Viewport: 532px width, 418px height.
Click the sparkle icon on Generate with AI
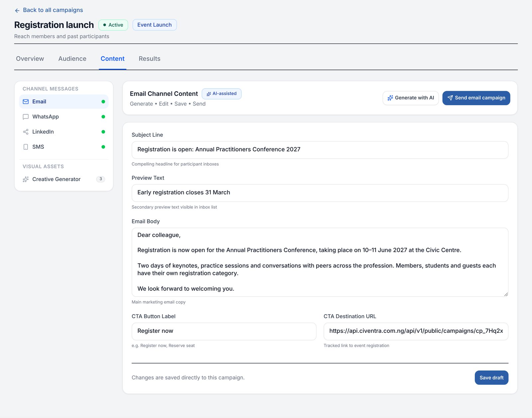(390, 98)
